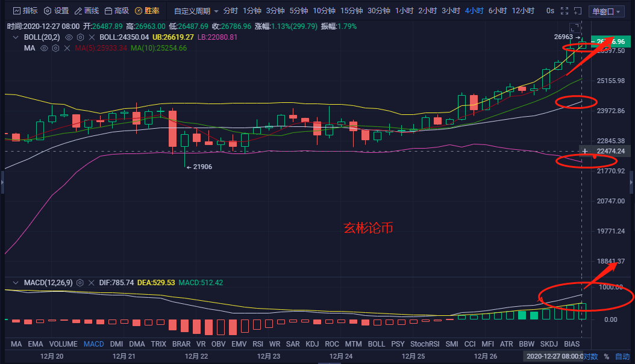Image resolution: width=635 pixels, height=364 pixels.
Task: Open the 单窗口 window layout dropdown
Action: (606, 10)
